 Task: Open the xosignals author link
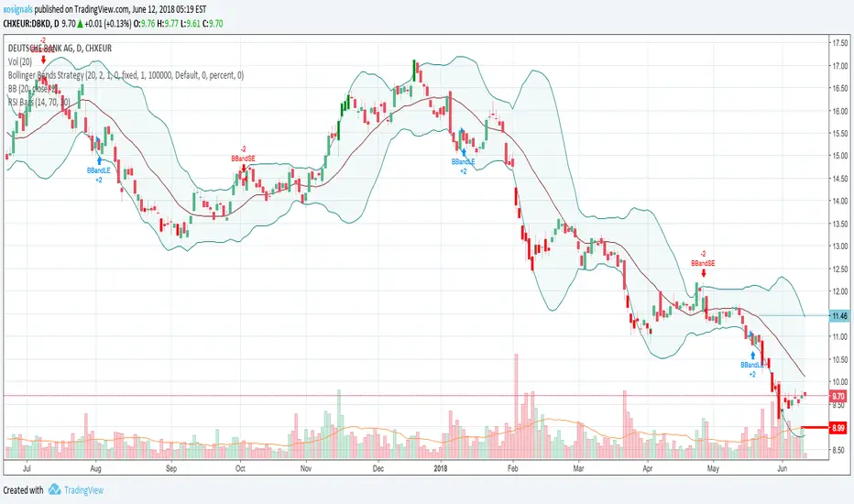point(17,9)
